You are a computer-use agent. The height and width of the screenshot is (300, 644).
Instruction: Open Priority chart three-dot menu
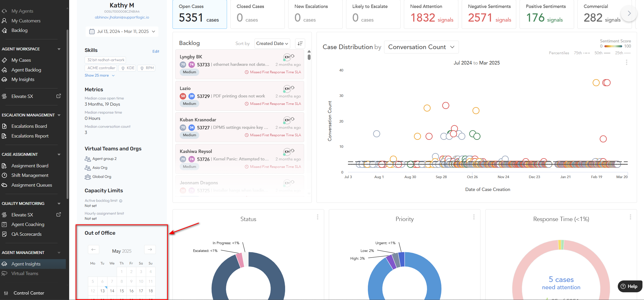click(x=474, y=217)
